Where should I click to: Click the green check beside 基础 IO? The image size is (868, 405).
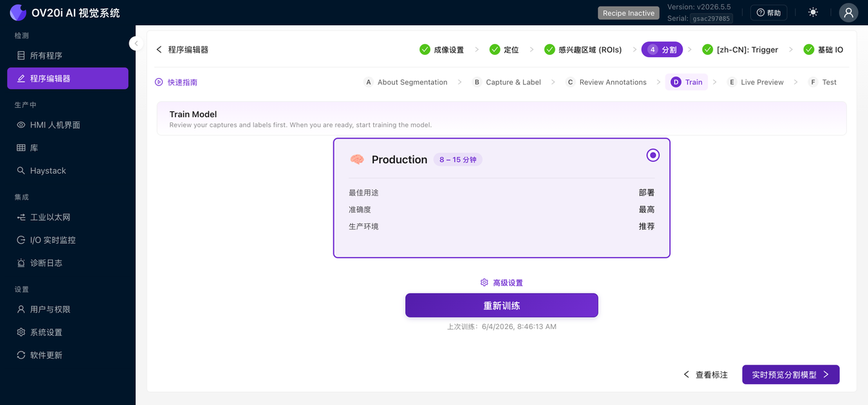click(809, 50)
